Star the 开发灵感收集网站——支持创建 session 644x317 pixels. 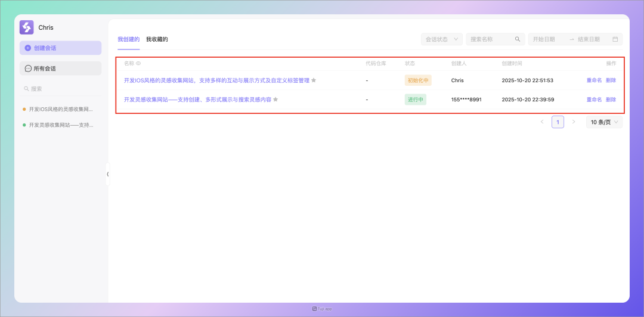coord(275,100)
